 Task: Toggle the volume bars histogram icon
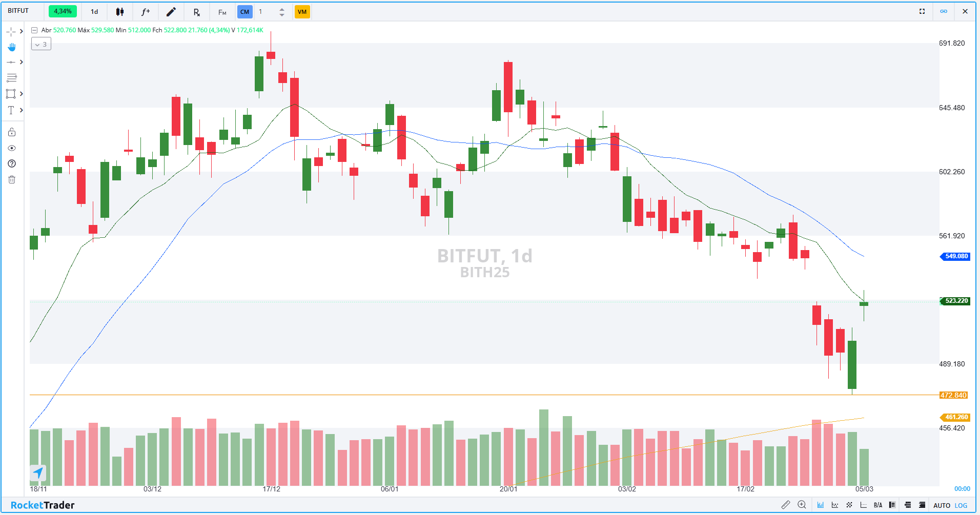coord(821,505)
